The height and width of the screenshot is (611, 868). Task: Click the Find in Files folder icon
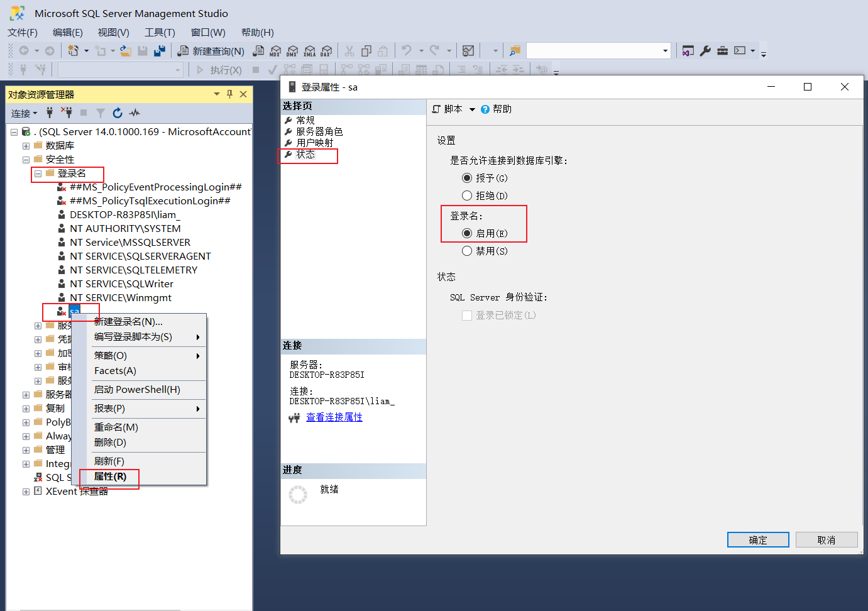tap(515, 51)
